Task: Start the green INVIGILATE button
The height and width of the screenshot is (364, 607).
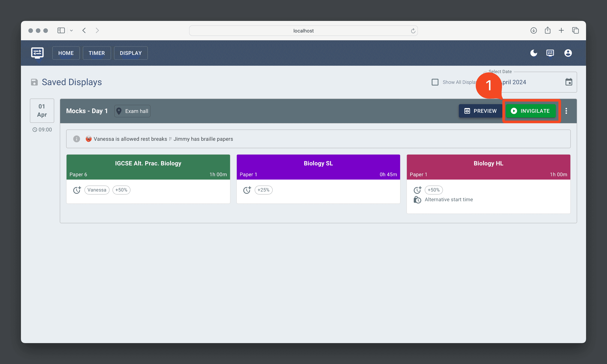Action: (530, 111)
